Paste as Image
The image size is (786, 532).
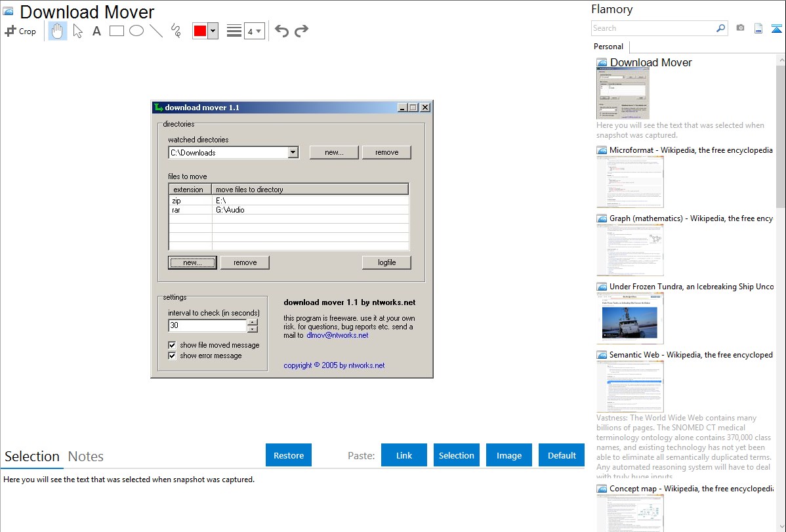coord(508,455)
